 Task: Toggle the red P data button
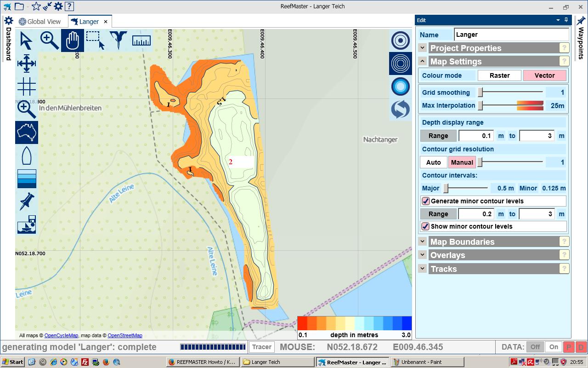coord(569,347)
